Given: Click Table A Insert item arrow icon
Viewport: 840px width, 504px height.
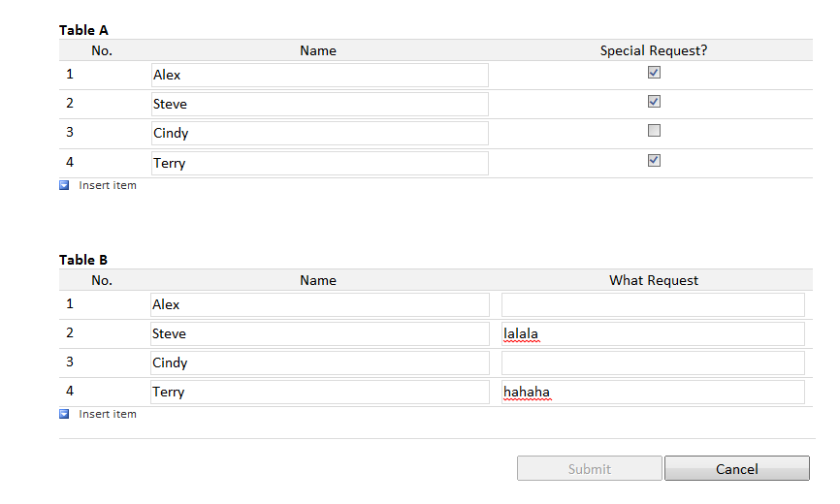Looking at the screenshot, I should (64, 185).
